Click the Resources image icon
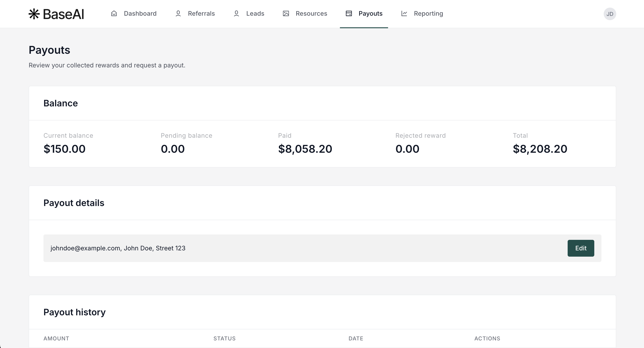This screenshot has height=348, width=644. [x=286, y=13]
